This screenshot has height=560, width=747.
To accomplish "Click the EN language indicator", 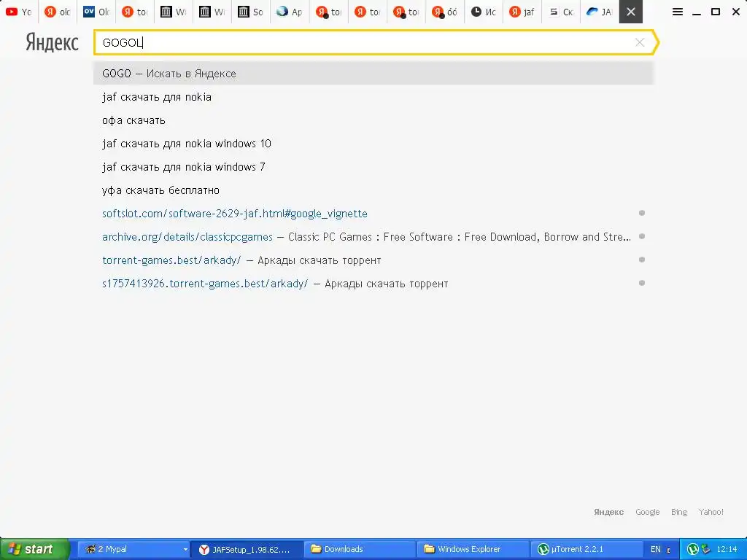I will coord(656,549).
